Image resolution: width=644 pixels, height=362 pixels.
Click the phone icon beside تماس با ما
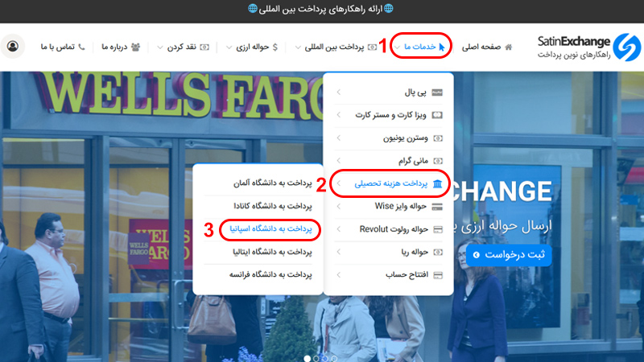[80, 47]
